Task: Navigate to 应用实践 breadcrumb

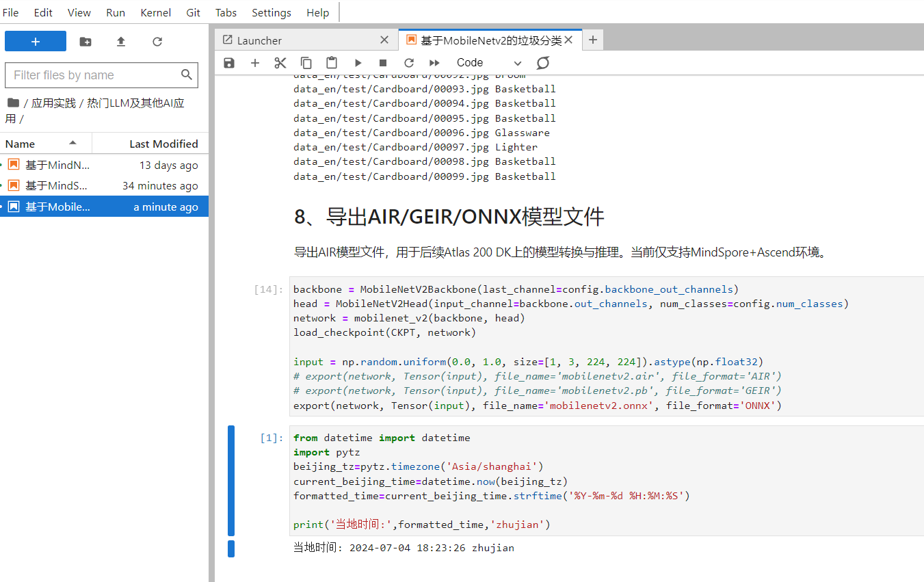Action: [53, 103]
